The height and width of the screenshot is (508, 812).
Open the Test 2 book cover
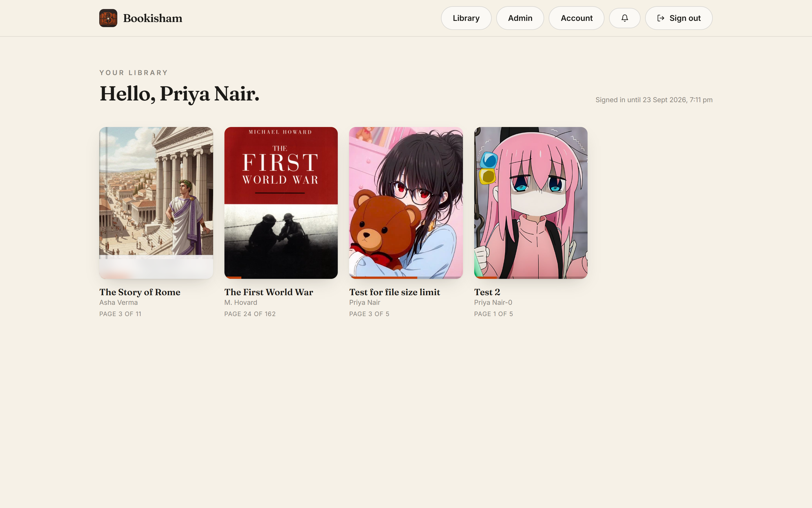point(531,203)
